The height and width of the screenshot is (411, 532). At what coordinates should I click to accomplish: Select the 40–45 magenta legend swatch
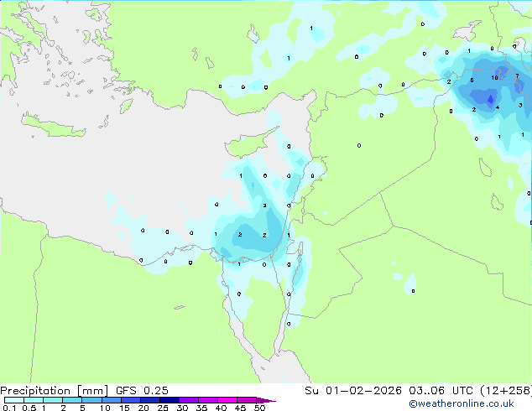227,400
